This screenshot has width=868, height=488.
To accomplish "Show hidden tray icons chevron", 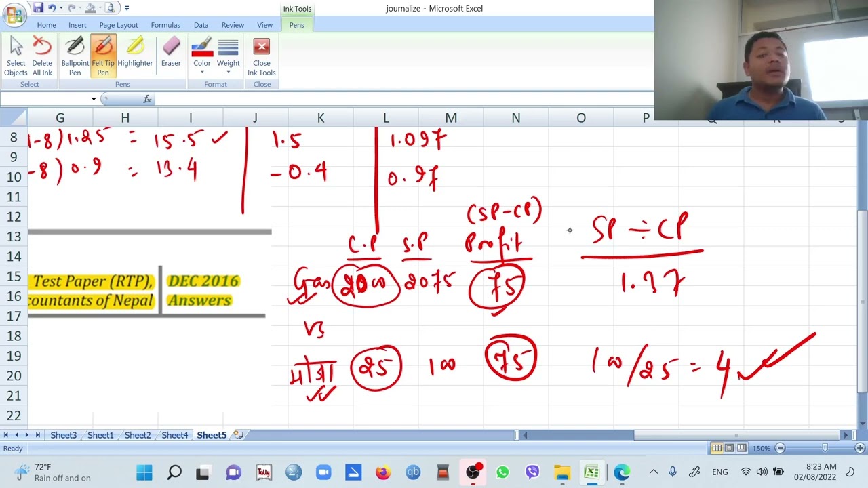I will 653,472.
